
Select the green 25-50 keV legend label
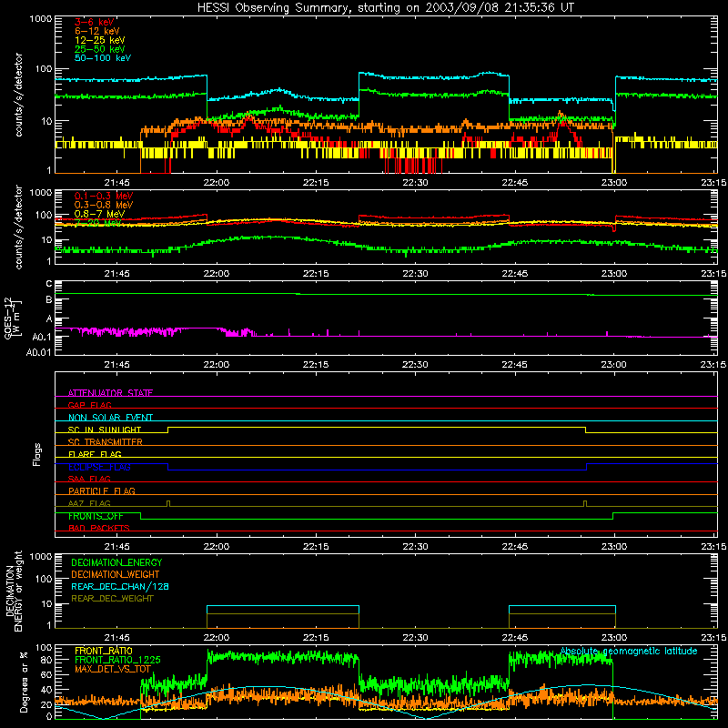(x=100, y=49)
